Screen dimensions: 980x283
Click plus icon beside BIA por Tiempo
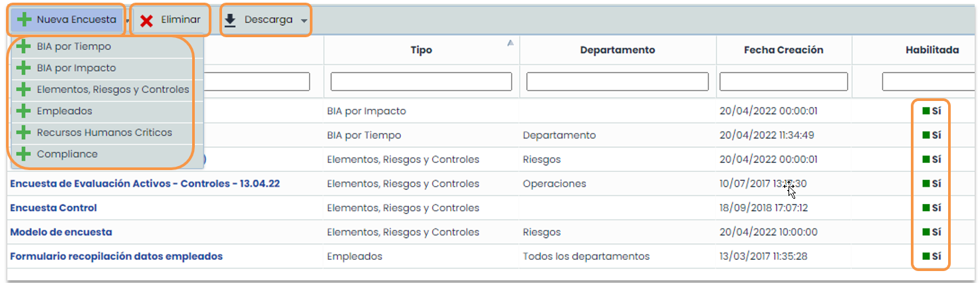(24, 47)
